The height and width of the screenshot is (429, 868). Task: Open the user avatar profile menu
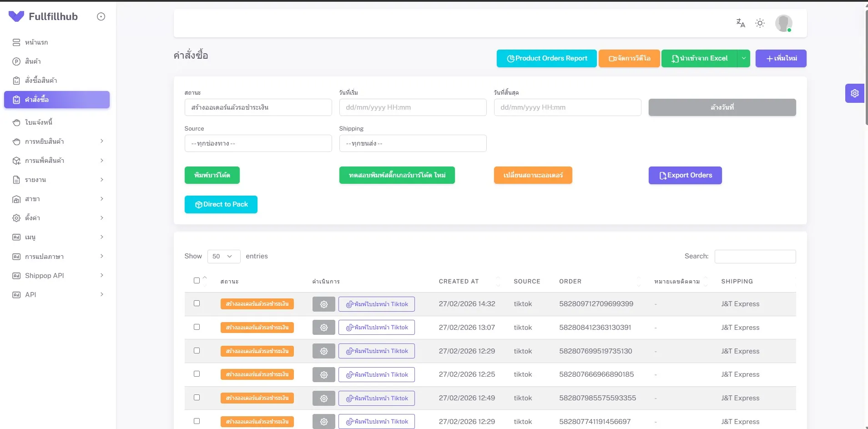[783, 23]
